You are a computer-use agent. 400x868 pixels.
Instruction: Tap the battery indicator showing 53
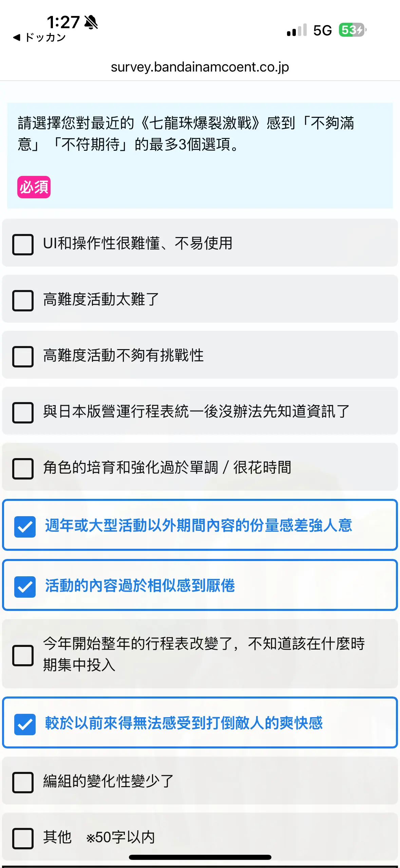pos(353,30)
